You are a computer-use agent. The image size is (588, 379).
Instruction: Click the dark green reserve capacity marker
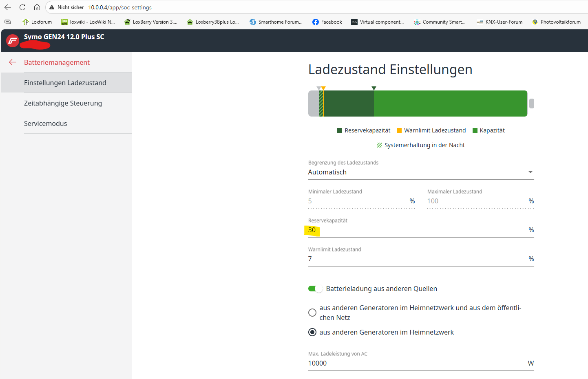tap(374, 88)
